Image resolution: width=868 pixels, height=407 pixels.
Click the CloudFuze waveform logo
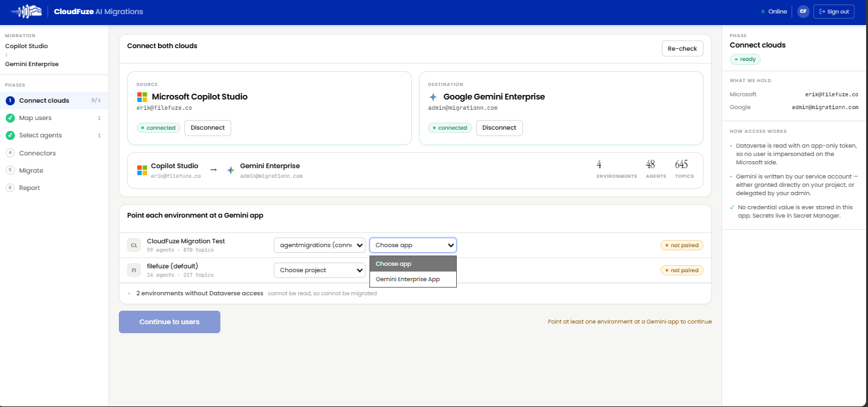(x=26, y=12)
